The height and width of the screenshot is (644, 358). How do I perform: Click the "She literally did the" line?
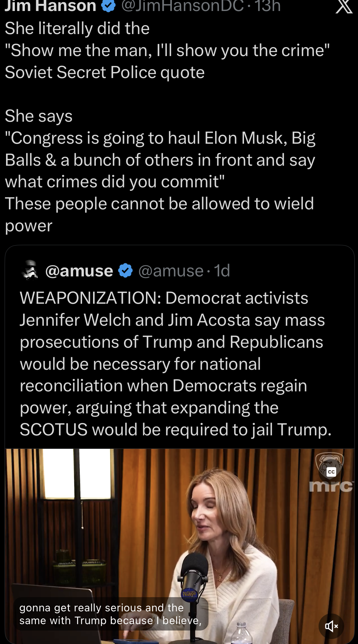[77, 28]
